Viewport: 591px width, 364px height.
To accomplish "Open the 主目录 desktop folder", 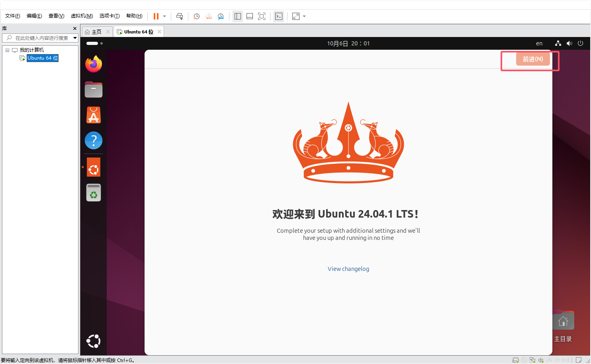I will (563, 326).
